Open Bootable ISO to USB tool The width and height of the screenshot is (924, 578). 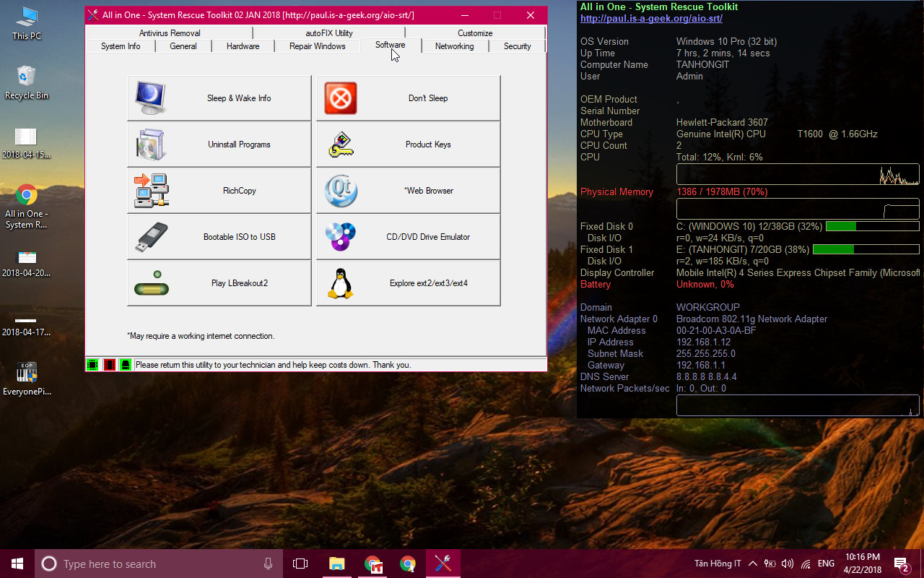point(219,237)
